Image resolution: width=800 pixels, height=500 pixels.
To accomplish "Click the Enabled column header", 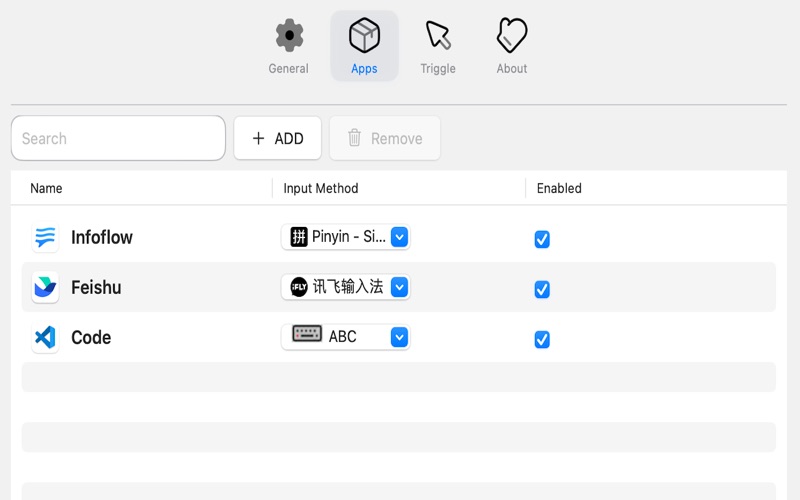I will pyautogui.click(x=559, y=188).
